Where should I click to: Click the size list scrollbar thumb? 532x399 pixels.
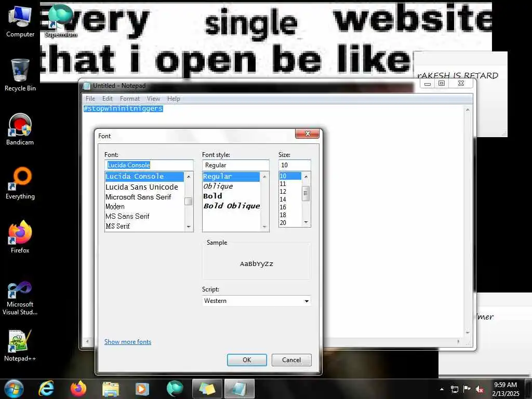click(x=305, y=193)
